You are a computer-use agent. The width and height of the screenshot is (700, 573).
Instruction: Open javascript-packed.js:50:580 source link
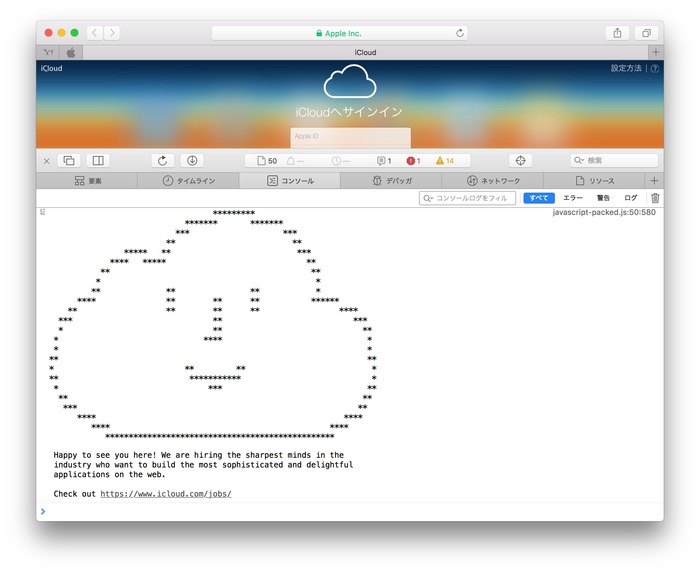(x=604, y=212)
